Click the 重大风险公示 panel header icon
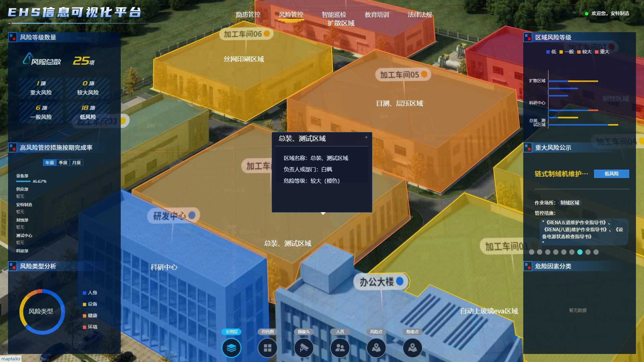Viewport: 644px width, 362px height. click(528, 147)
